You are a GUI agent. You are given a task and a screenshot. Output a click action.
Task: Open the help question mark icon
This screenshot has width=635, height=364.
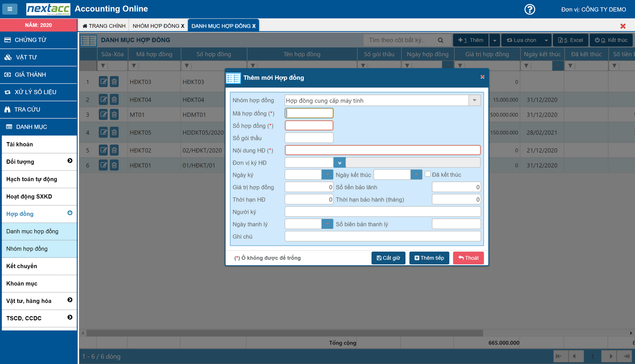(530, 9)
